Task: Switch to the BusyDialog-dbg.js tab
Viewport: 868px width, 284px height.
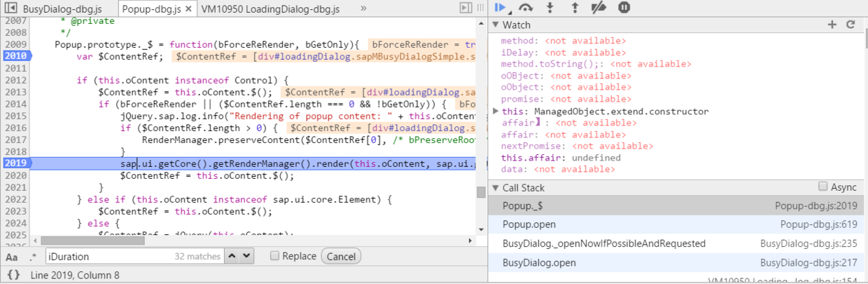Action: (62, 9)
